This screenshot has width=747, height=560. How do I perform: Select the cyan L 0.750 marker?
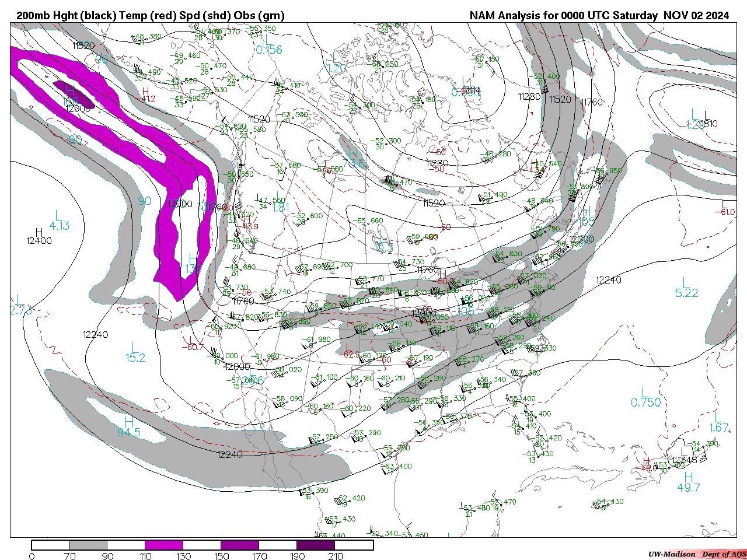pyautogui.click(x=645, y=397)
